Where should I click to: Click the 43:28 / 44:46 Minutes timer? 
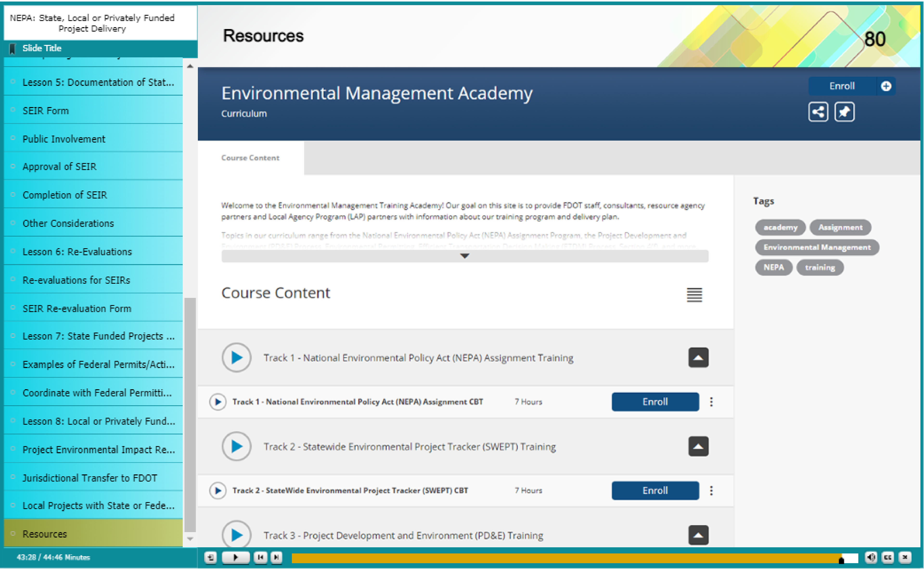click(x=53, y=557)
